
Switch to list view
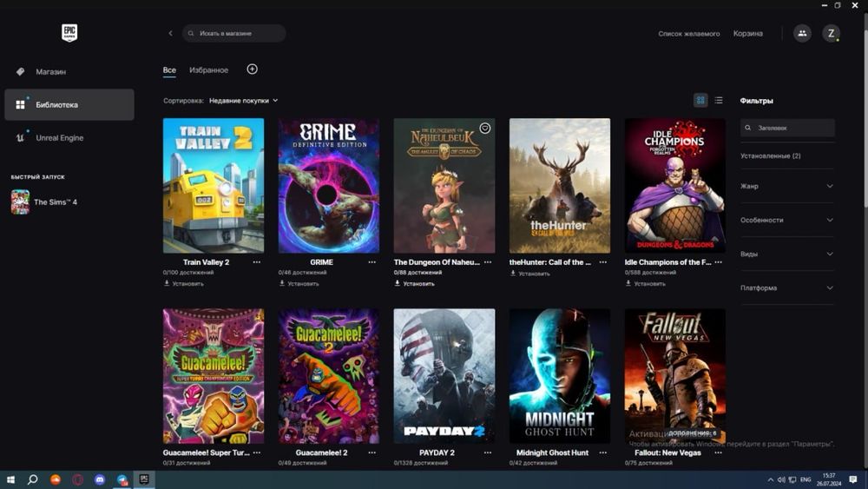pos(719,100)
